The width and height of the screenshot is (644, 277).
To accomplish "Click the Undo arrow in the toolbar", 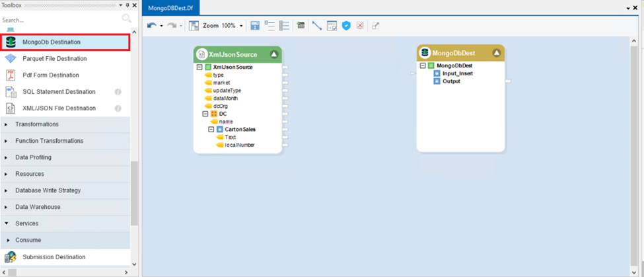I will click(x=152, y=26).
